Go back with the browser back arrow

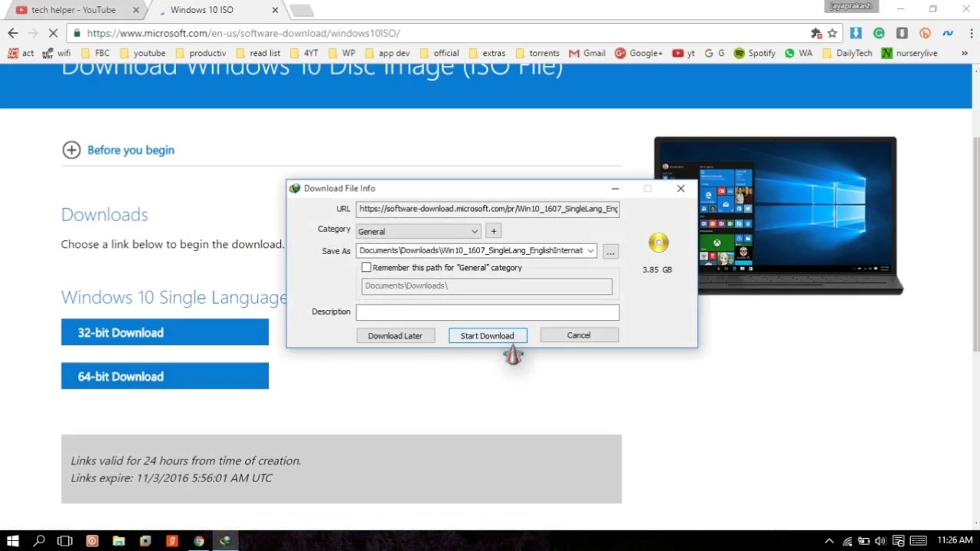[x=12, y=33]
